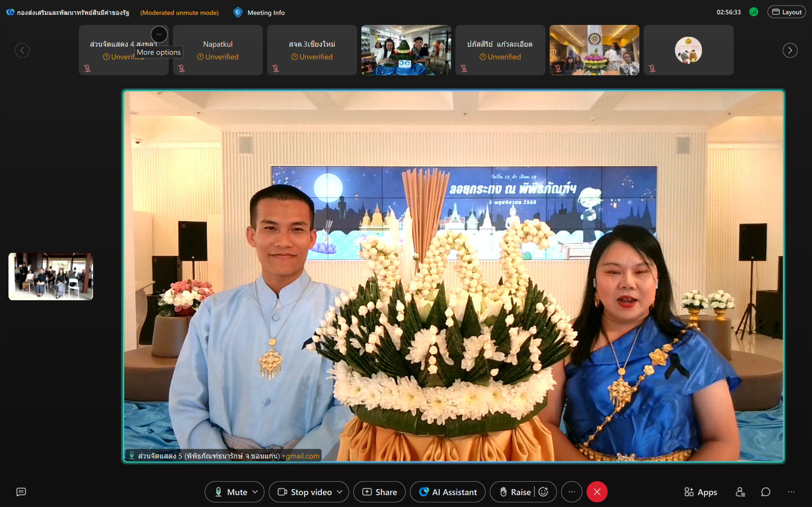Open More options on ส่วนจัดแสดง 4 tile
Screen dimensions: 812x507
pyautogui.click(x=159, y=34)
